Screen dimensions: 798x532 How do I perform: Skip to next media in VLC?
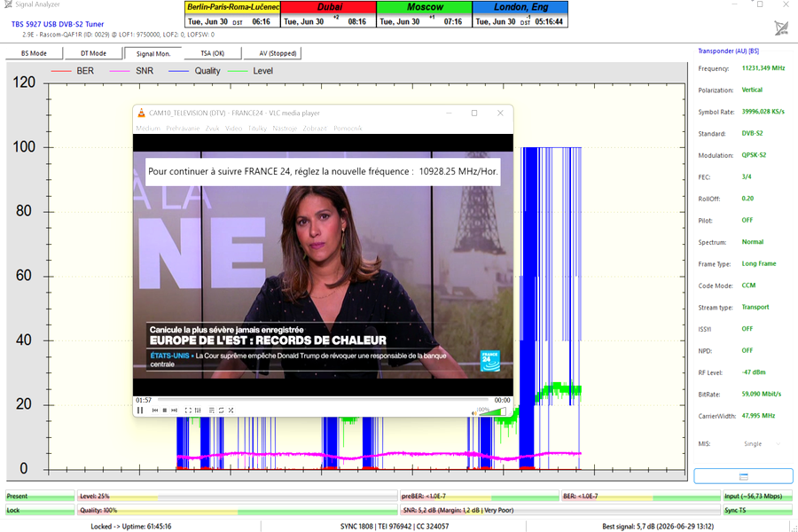[174, 411]
